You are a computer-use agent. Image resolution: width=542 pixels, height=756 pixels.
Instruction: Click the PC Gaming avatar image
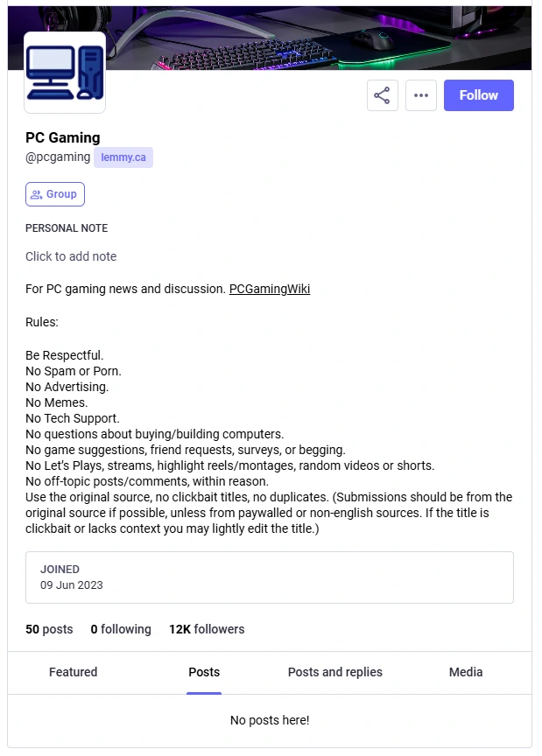(x=64, y=72)
